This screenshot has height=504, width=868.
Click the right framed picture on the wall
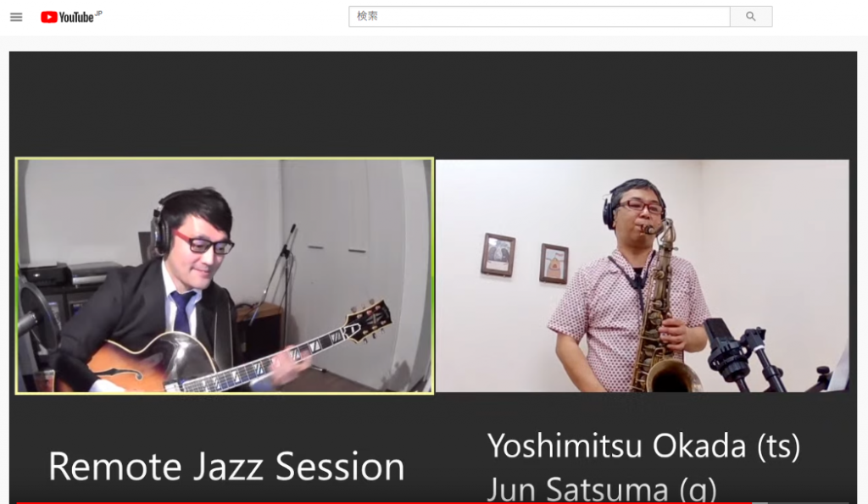(x=554, y=263)
